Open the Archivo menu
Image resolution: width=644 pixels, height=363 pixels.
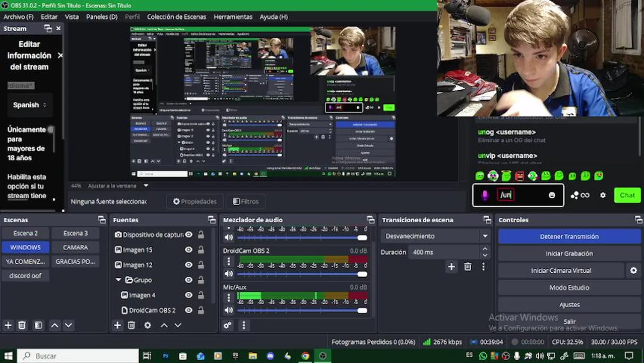19,17
